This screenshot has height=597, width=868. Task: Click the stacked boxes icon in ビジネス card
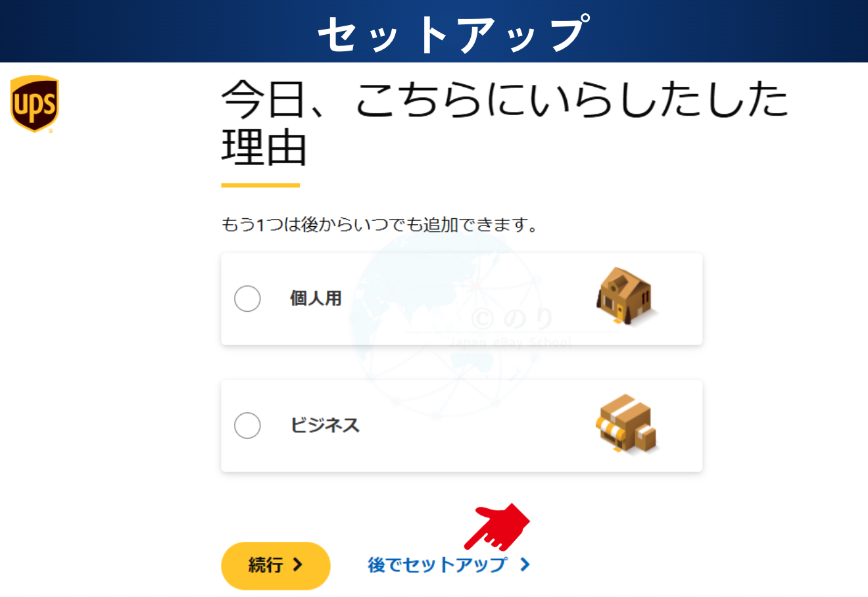click(x=626, y=424)
